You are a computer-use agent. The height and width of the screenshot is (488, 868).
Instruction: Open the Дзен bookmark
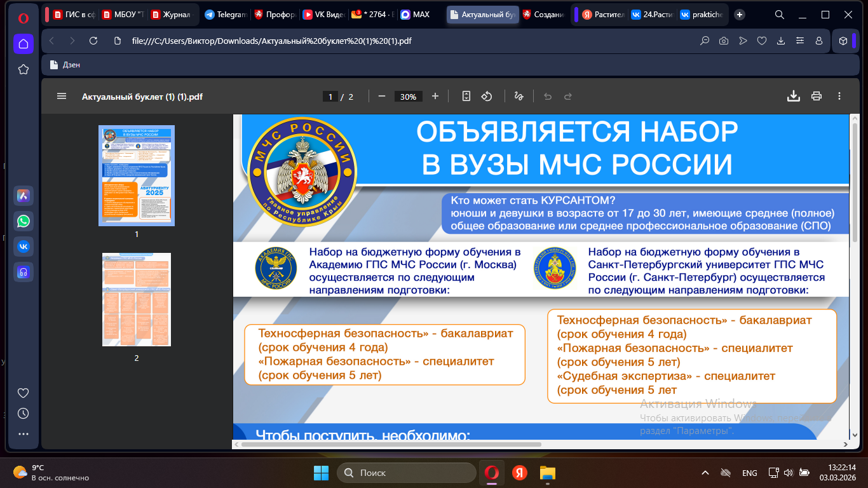click(66, 65)
